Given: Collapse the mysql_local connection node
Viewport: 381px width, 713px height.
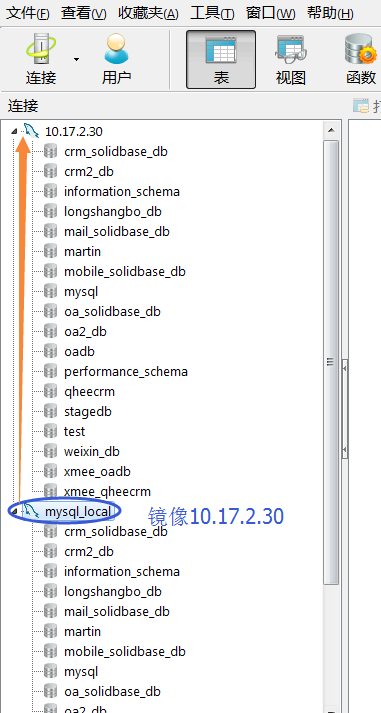Looking at the screenshot, I should [14, 512].
